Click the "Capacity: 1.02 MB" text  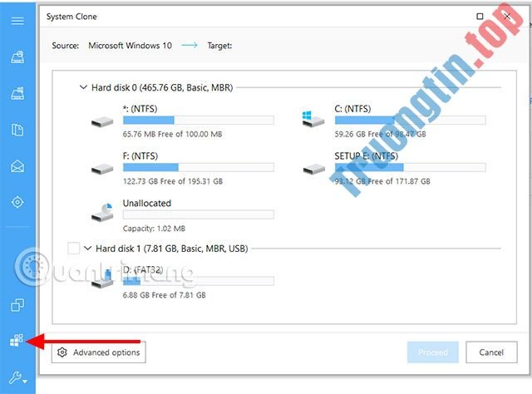coord(154,229)
